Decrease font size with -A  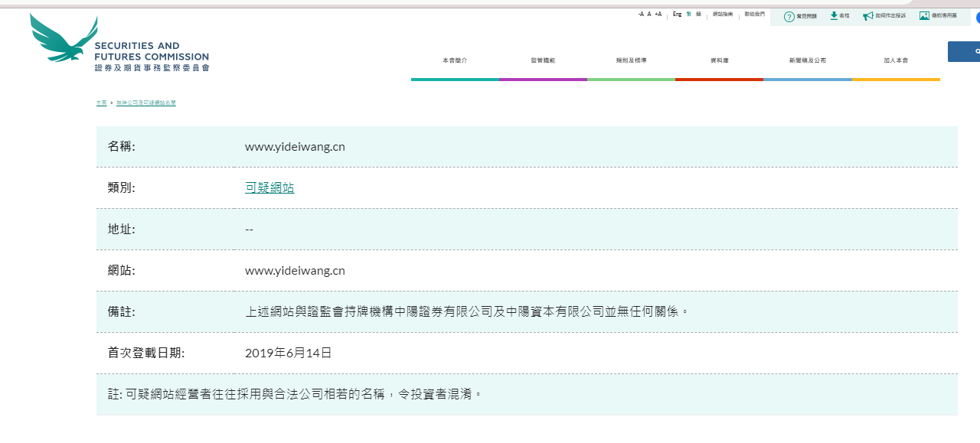641,15
